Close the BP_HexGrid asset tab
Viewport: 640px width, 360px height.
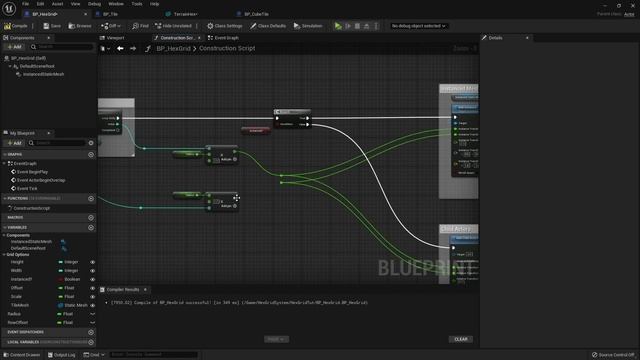85,14
